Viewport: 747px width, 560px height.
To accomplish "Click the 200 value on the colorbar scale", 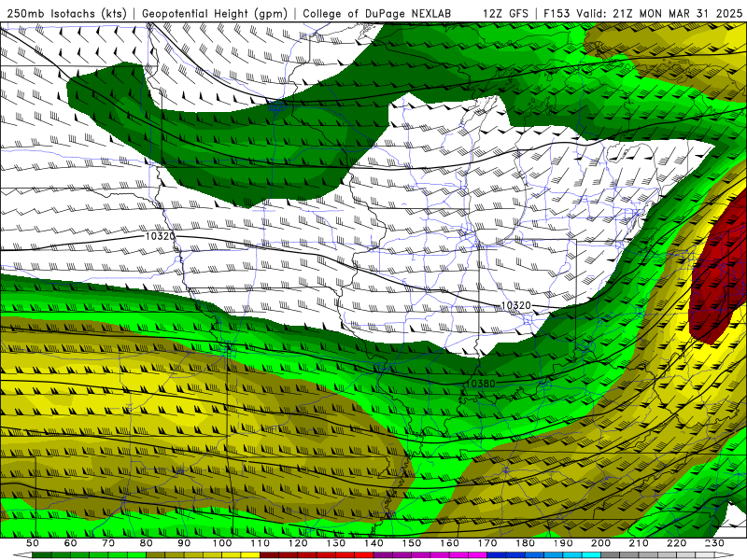I will point(600,543).
